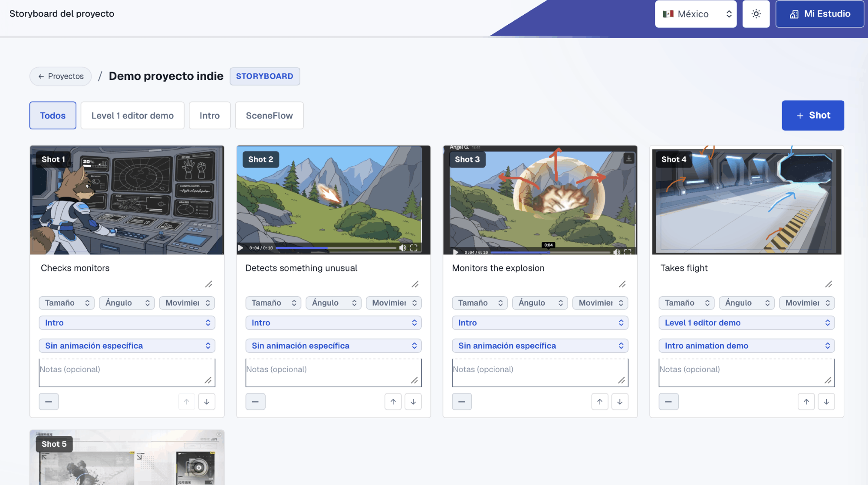Open Shot 1 Sin animación específica dropdown

[127, 346]
